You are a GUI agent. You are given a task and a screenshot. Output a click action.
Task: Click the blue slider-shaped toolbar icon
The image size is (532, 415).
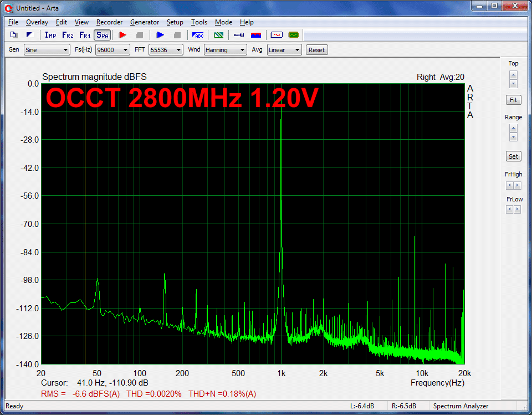pos(239,35)
